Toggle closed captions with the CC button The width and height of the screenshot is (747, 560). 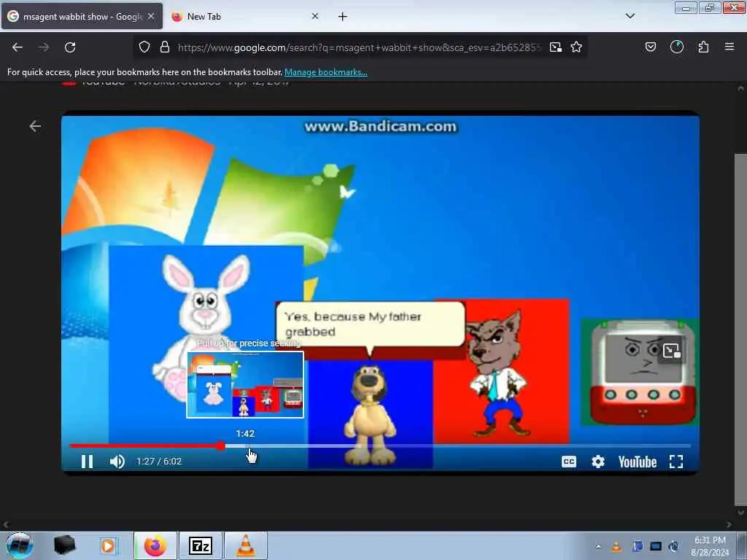click(569, 462)
